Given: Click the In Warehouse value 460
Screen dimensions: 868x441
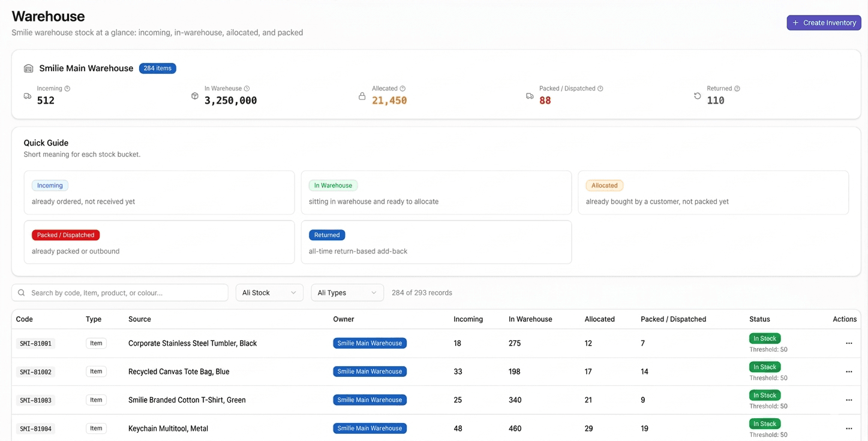Looking at the screenshot, I should (515, 428).
